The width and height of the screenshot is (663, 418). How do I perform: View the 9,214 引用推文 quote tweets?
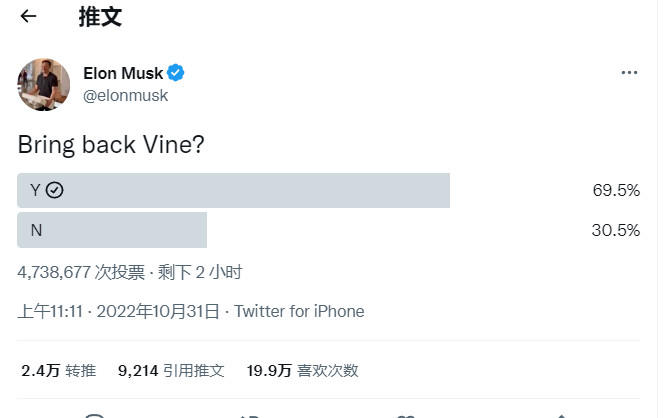click(171, 371)
